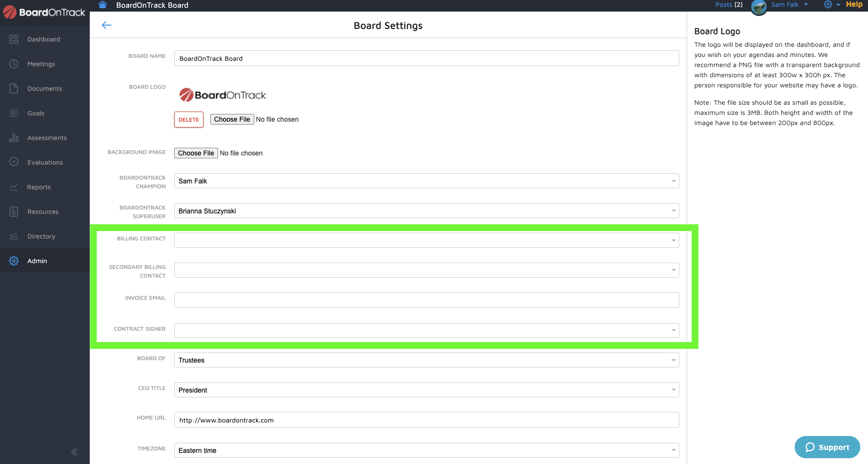Viewport: 868px width, 464px height.
Task: Click the Help link in top bar
Action: pyautogui.click(x=854, y=4)
